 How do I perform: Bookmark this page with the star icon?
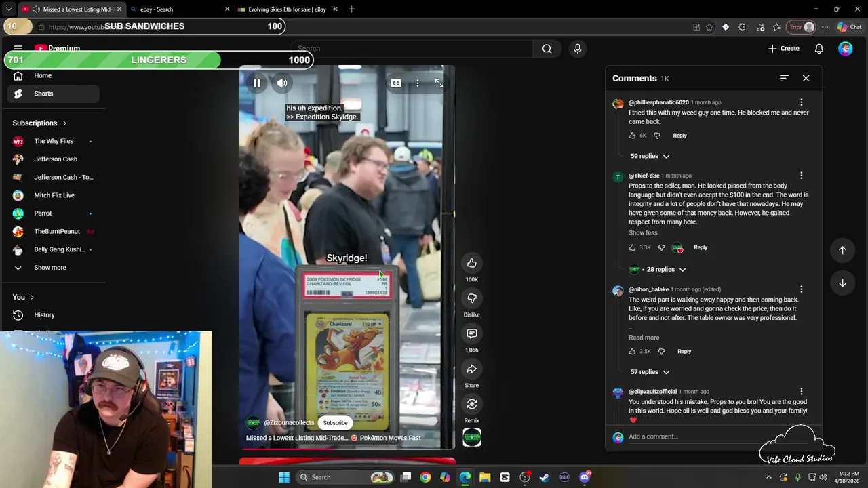(x=709, y=27)
